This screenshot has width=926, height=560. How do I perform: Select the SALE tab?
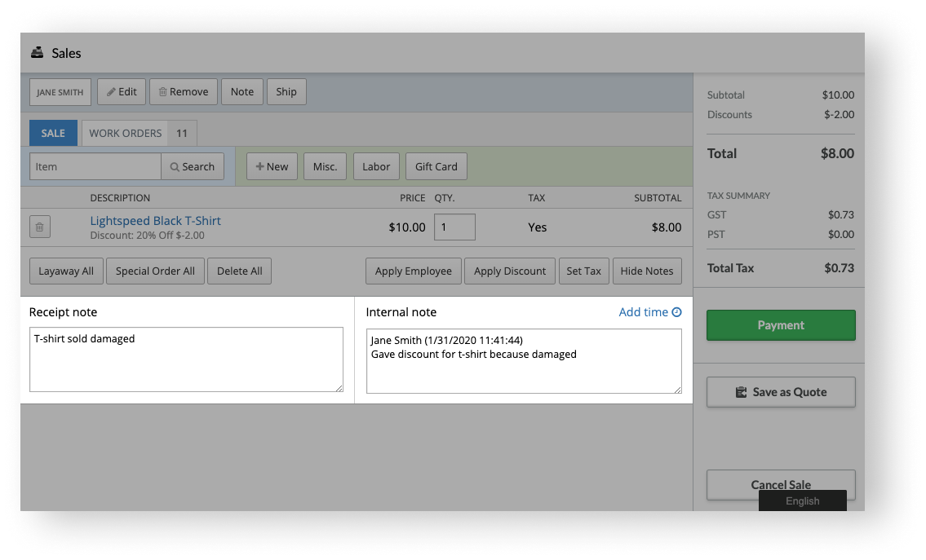pos(53,132)
